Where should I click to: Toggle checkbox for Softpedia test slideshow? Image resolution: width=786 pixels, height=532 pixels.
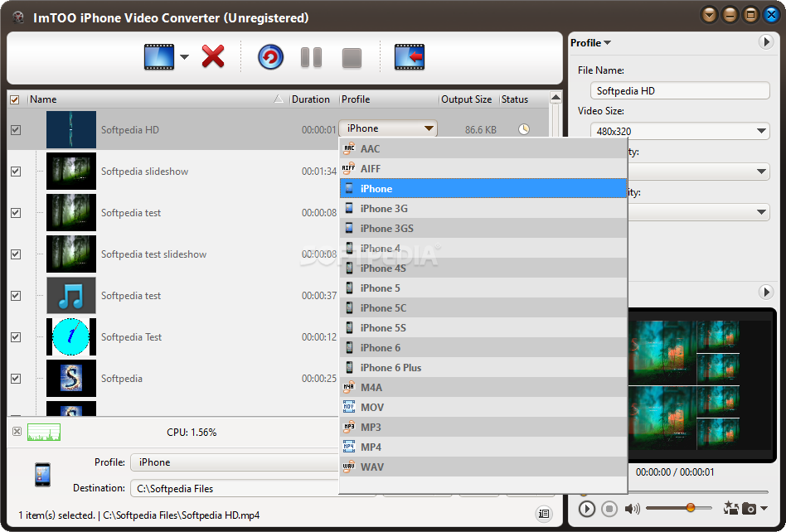[16, 254]
